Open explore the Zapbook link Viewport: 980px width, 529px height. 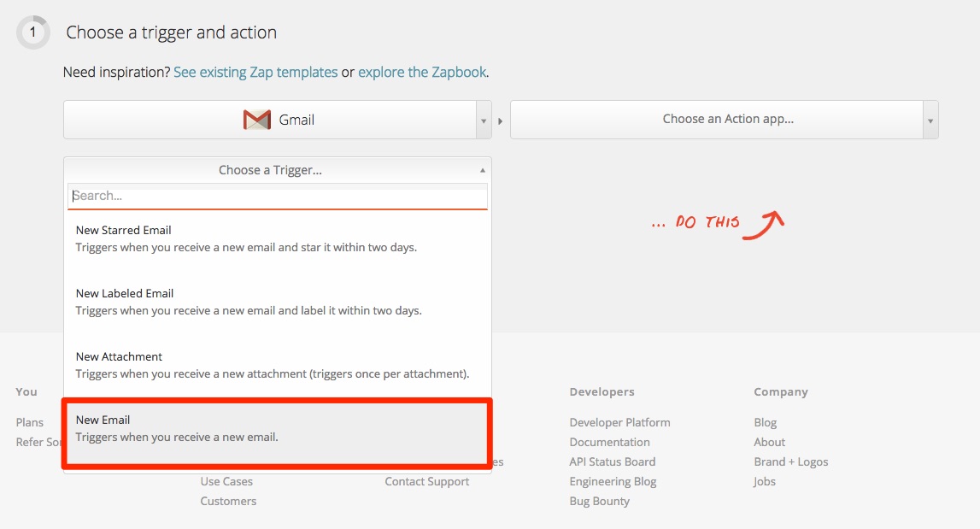422,72
